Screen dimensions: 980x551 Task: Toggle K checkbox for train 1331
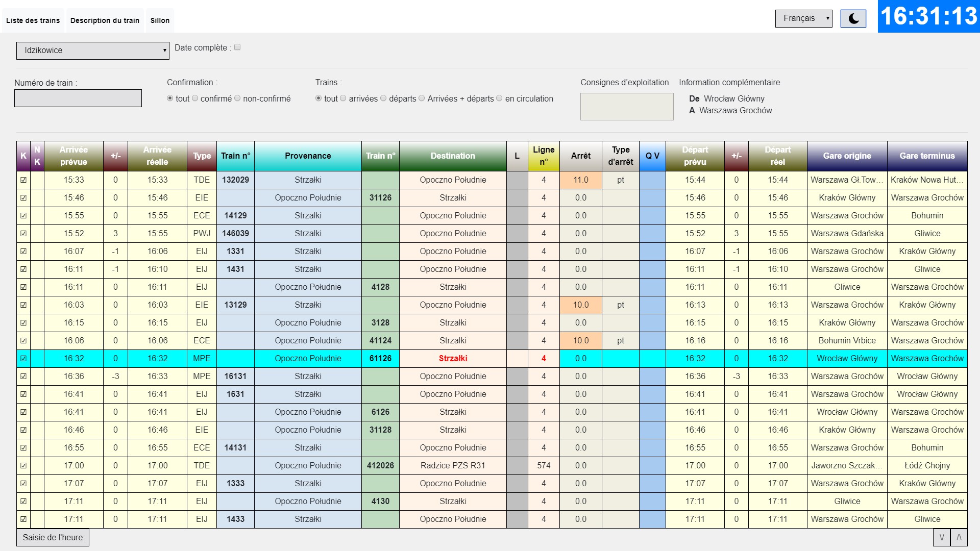pyautogui.click(x=23, y=252)
